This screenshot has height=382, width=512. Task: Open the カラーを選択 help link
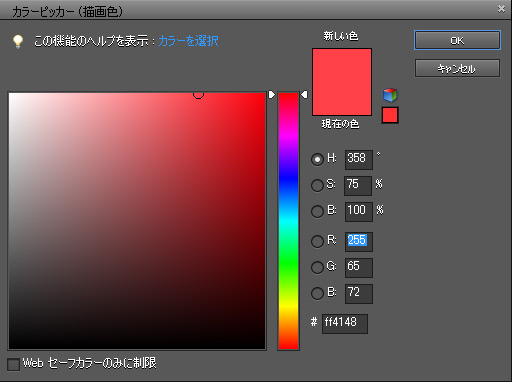pyautogui.click(x=188, y=41)
